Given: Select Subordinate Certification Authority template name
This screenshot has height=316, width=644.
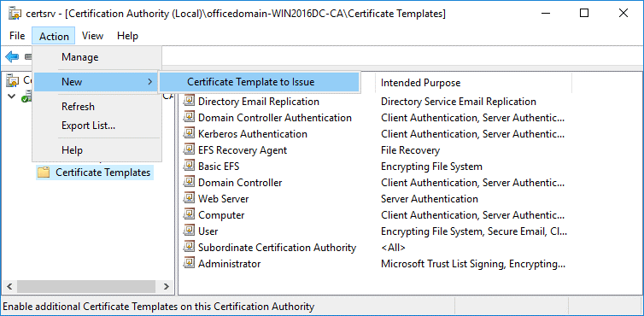Looking at the screenshot, I should (277, 248).
